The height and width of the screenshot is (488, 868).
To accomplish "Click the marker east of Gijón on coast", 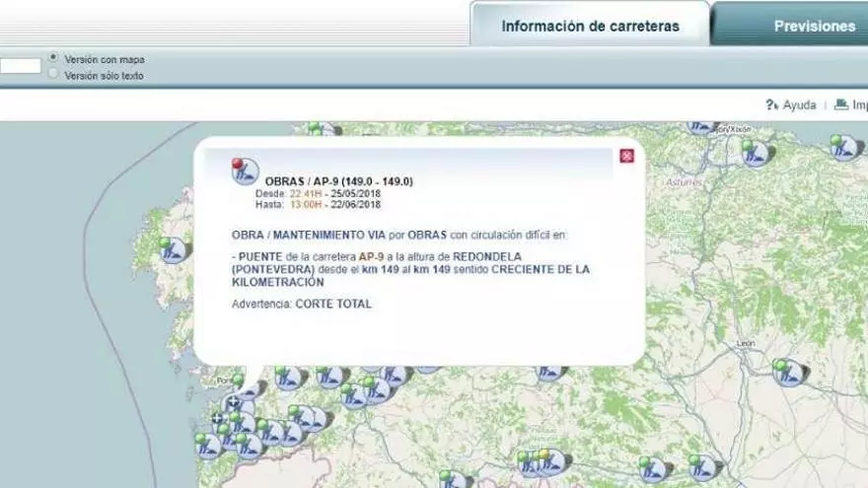I will (x=756, y=153).
